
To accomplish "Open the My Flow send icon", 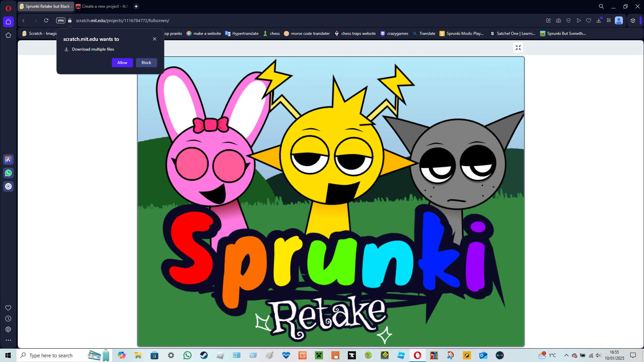I will pyautogui.click(x=579, y=20).
